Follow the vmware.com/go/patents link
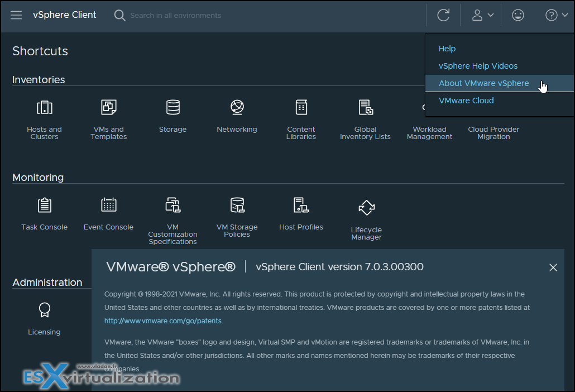The image size is (575, 392). pos(163,321)
